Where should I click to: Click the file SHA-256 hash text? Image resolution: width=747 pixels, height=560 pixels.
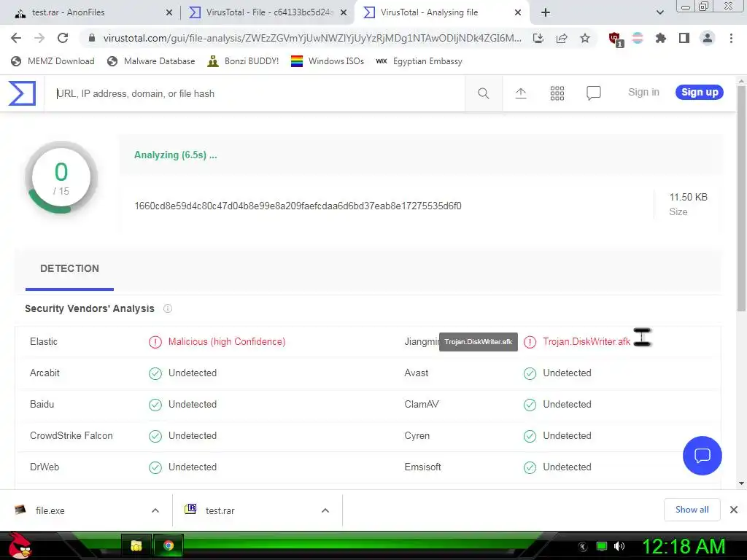pos(298,206)
